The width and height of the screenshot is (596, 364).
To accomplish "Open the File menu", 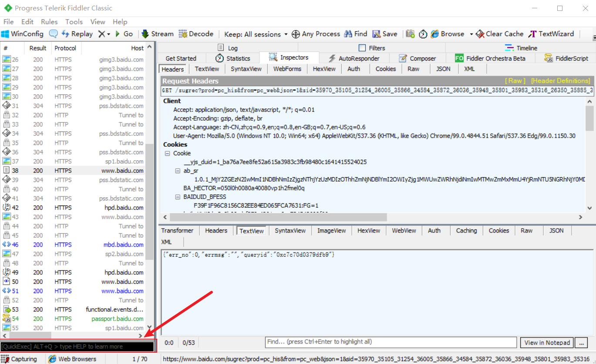I will 8,22.
